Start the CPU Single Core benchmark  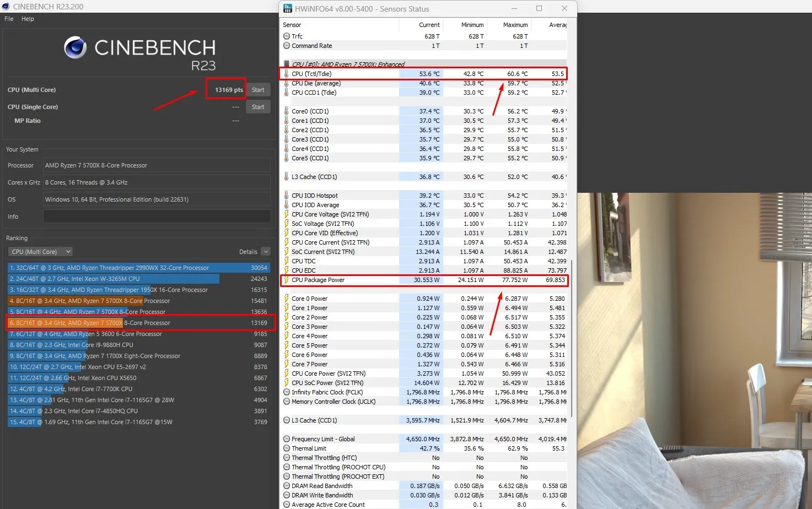coord(258,107)
